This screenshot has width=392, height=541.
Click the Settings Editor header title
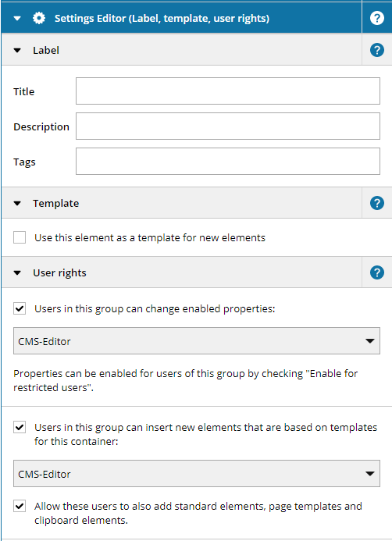[162, 18]
